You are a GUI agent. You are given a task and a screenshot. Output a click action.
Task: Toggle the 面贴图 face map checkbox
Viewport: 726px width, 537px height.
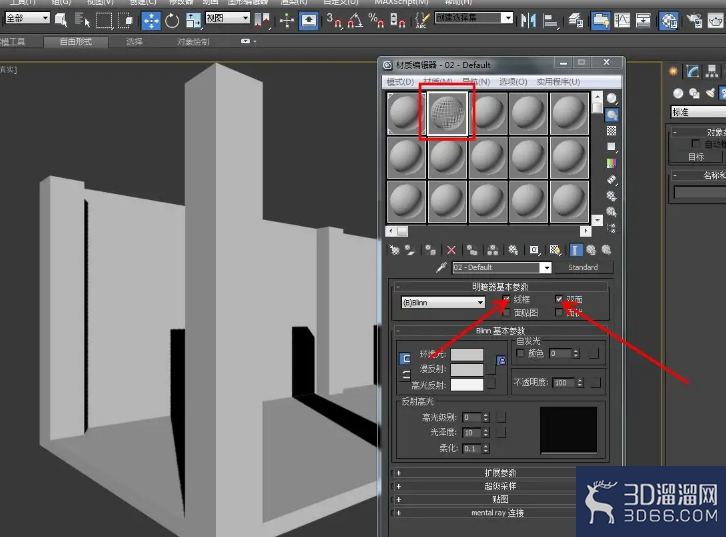coord(506,312)
